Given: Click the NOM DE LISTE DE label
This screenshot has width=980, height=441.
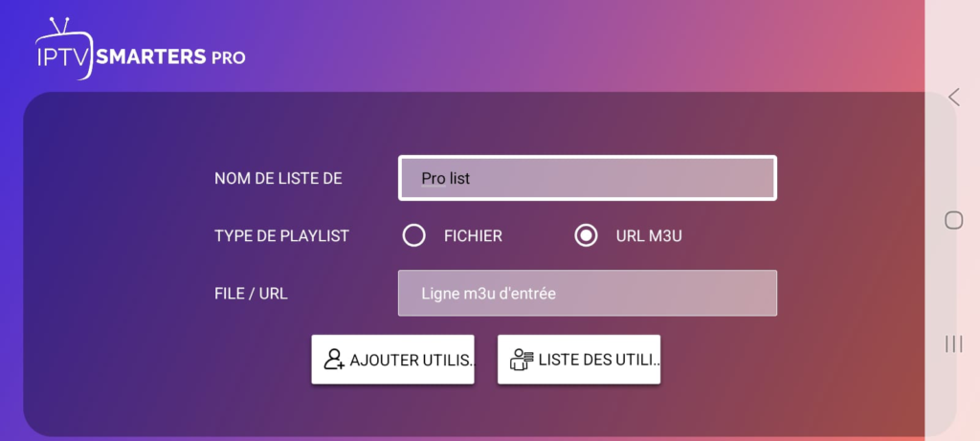Looking at the screenshot, I should pos(278,179).
